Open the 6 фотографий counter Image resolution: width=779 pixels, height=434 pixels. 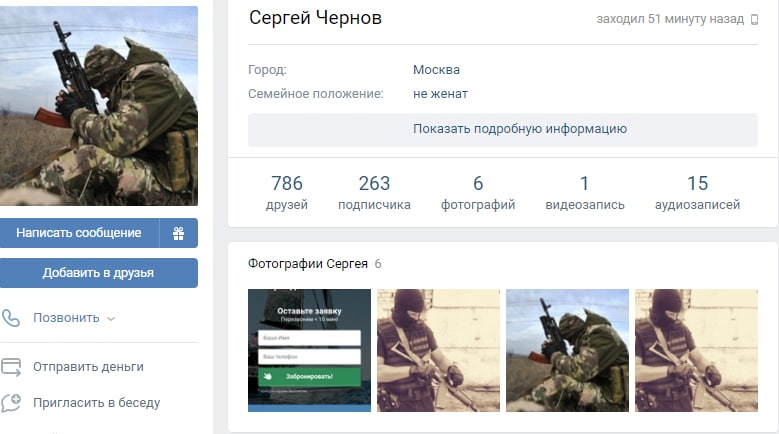click(x=478, y=193)
